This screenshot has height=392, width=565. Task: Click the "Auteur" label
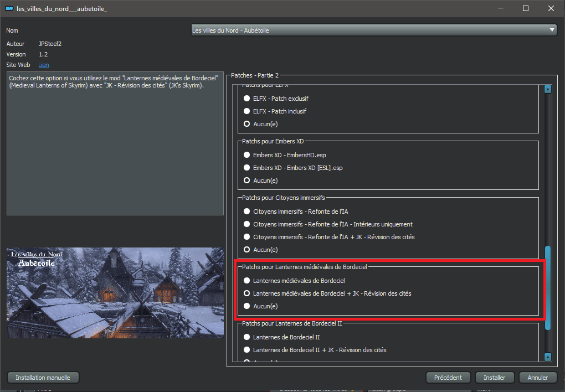pyautogui.click(x=16, y=44)
